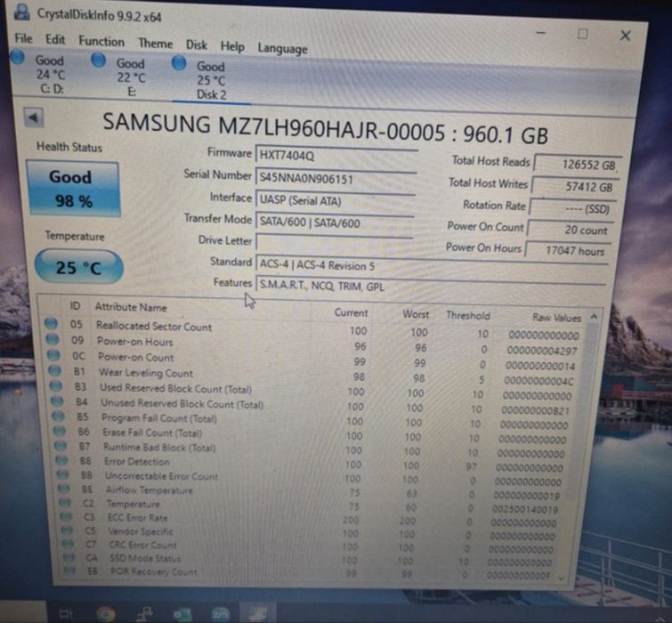Click status icon of Reallocated Sector Count row
Screen dimensions: 672x623
pyautogui.click(x=51, y=323)
